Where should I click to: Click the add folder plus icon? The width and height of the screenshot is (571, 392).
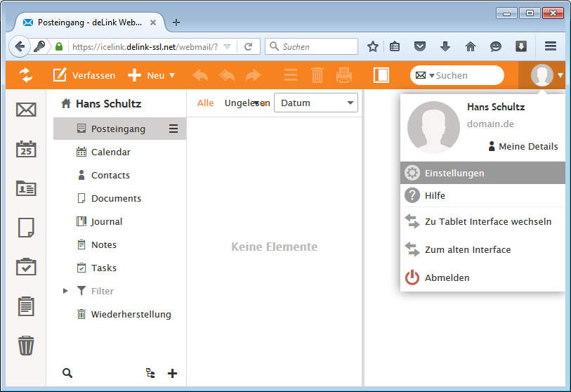172,373
